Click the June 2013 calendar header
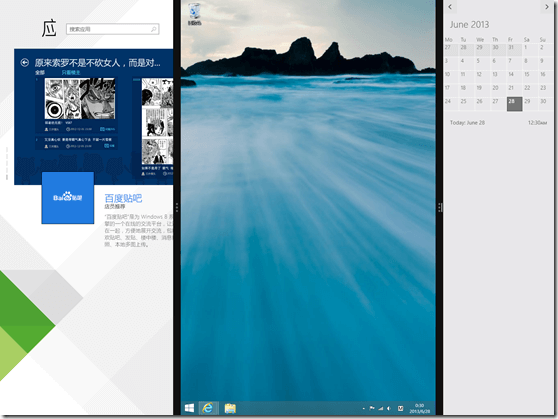Screen dimensions: 558x419 469,25
